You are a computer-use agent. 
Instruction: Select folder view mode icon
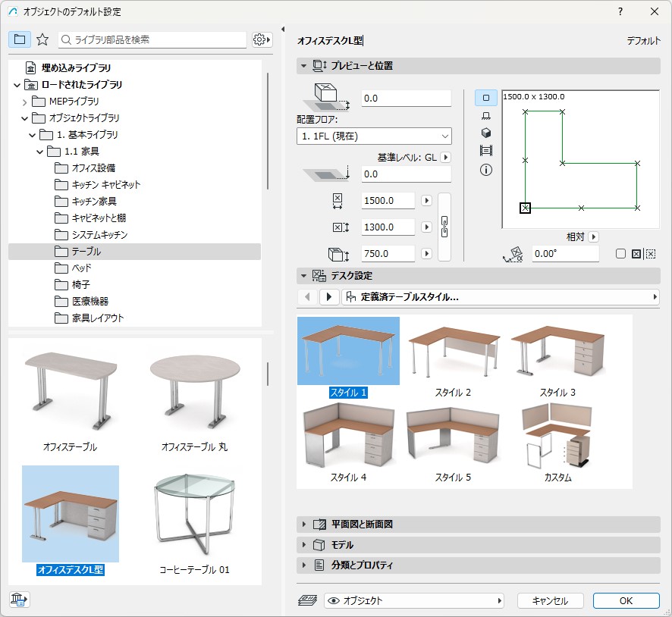(x=20, y=39)
